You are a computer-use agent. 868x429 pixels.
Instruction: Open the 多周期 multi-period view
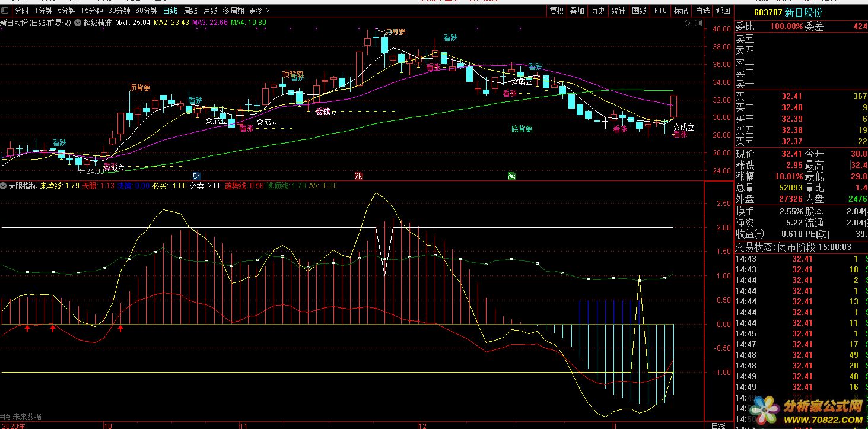tap(233, 10)
